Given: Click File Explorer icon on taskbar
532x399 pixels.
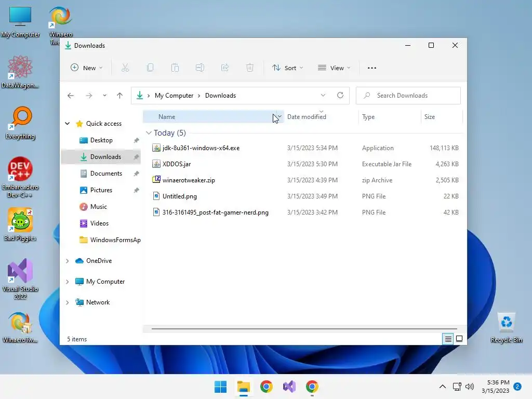Looking at the screenshot, I should [244, 387].
